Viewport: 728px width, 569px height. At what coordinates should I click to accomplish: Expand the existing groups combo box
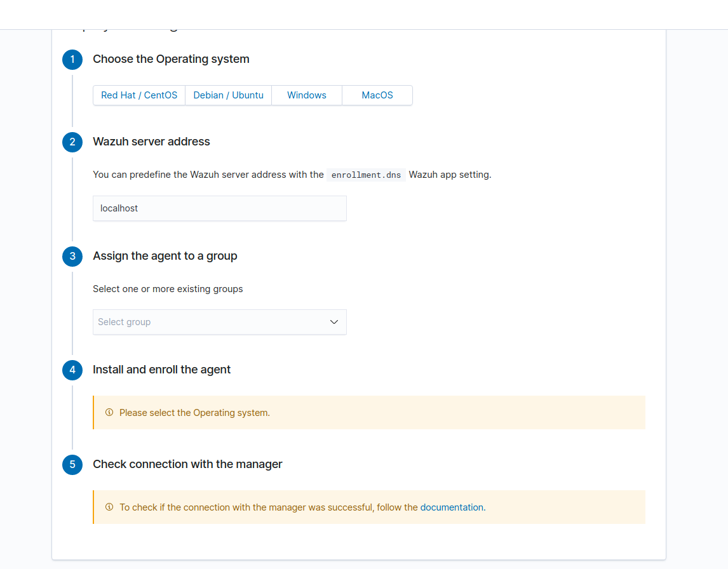219,322
